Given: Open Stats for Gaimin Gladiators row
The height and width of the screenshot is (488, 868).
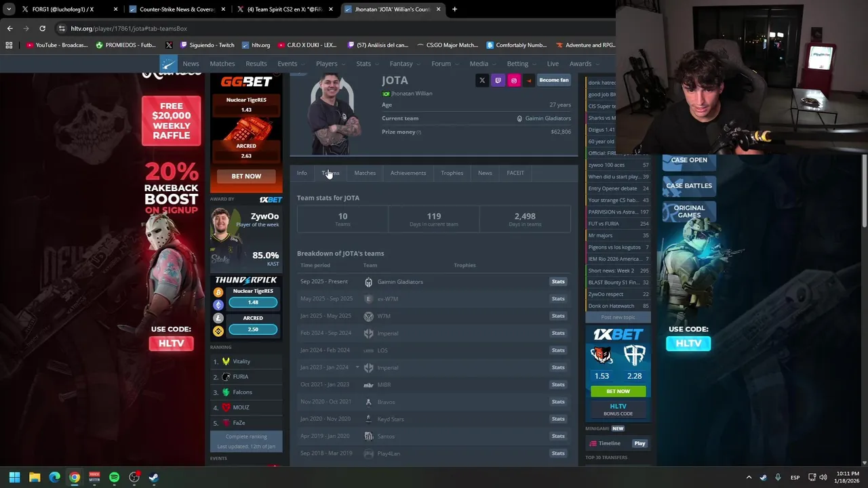Looking at the screenshot, I should click(558, 282).
